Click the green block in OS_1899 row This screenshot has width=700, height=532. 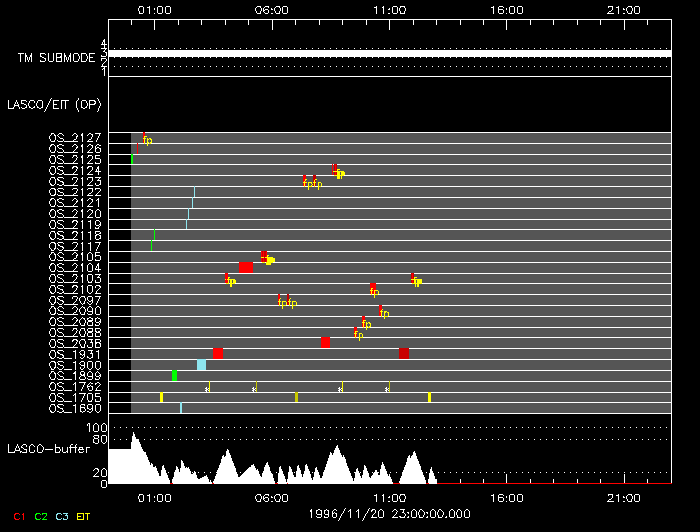coord(174,376)
